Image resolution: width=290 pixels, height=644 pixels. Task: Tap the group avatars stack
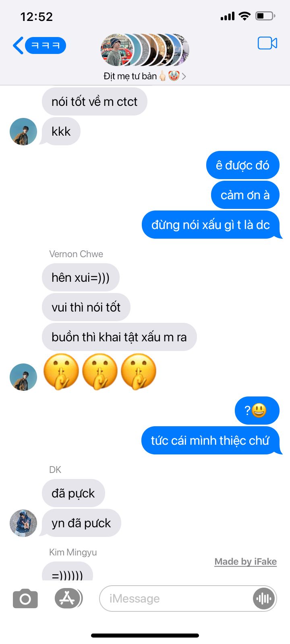[145, 50]
